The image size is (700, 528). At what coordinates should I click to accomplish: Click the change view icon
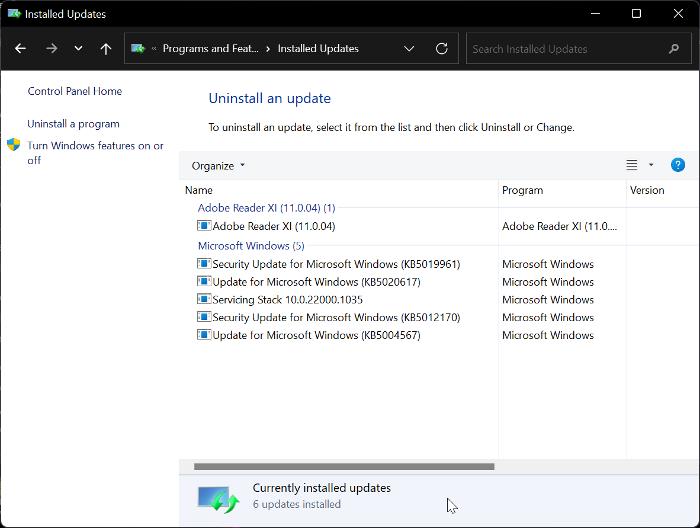click(x=631, y=165)
